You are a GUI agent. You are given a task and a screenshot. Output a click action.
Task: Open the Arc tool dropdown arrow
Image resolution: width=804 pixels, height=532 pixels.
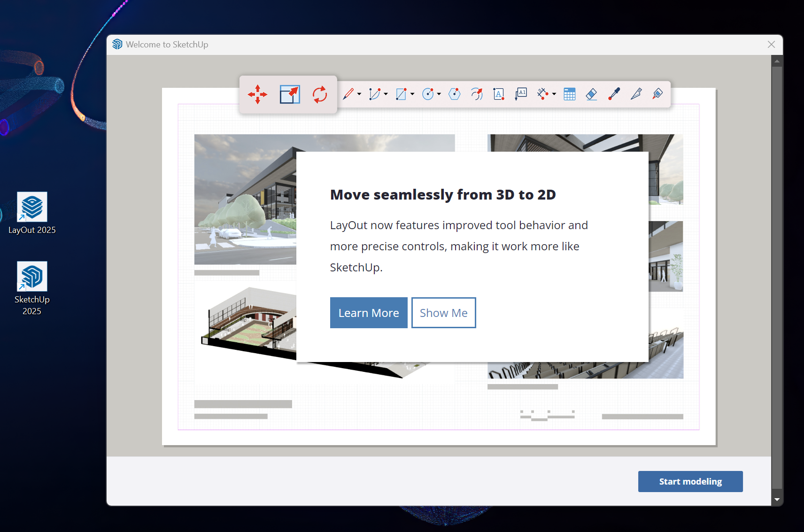[386, 94]
